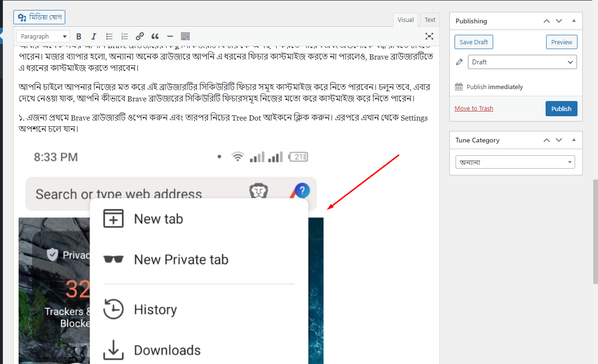
Task: Collapse the Tune Category panel
Action: pos(573,140)
